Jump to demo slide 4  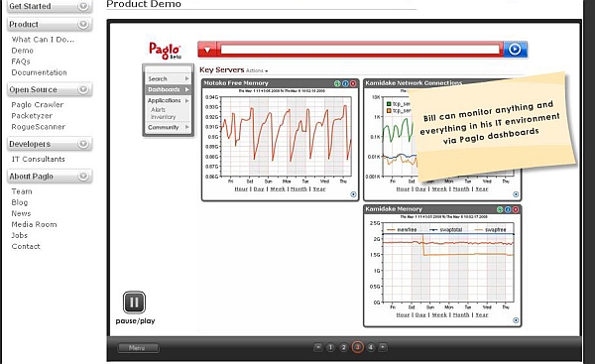(x=371, y=347)
